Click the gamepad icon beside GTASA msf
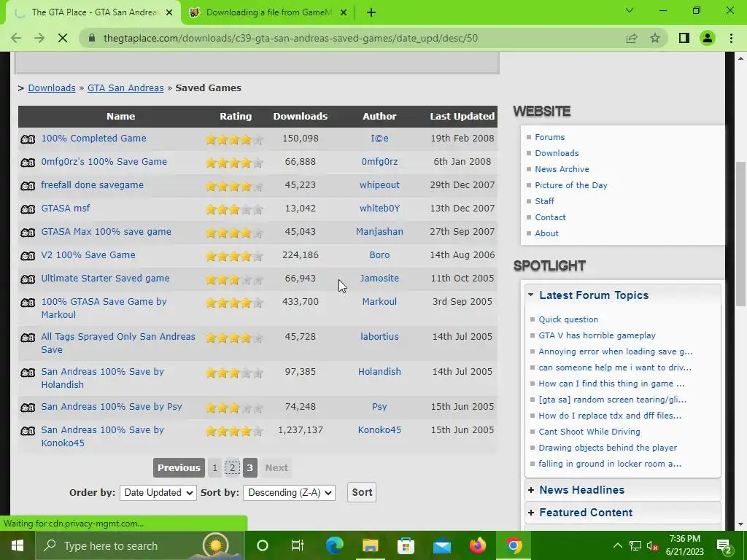Screen dimensions: 747x560 click(x=28, y=209)
